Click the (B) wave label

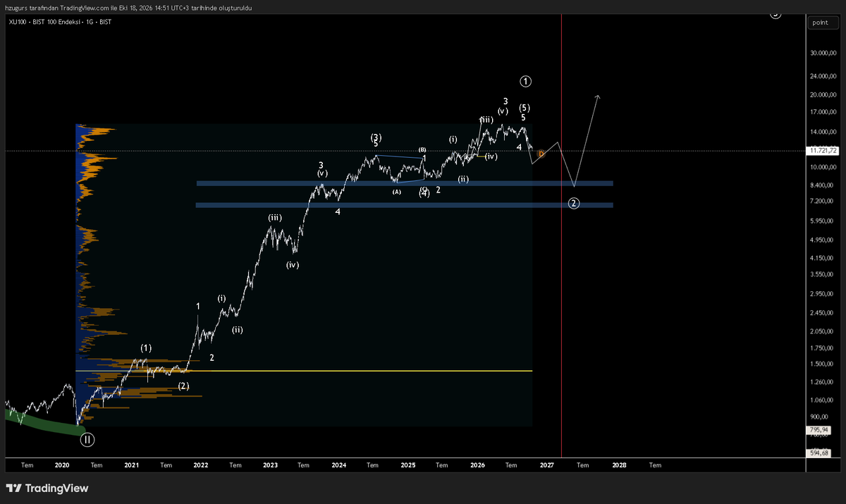pyautogui.click(x=422, y=149)
